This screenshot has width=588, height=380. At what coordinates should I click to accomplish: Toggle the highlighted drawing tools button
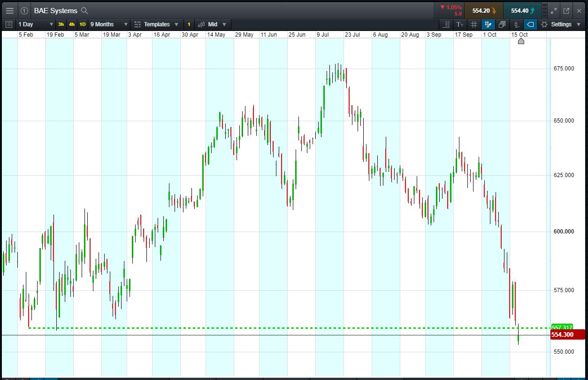coord(488,24)
